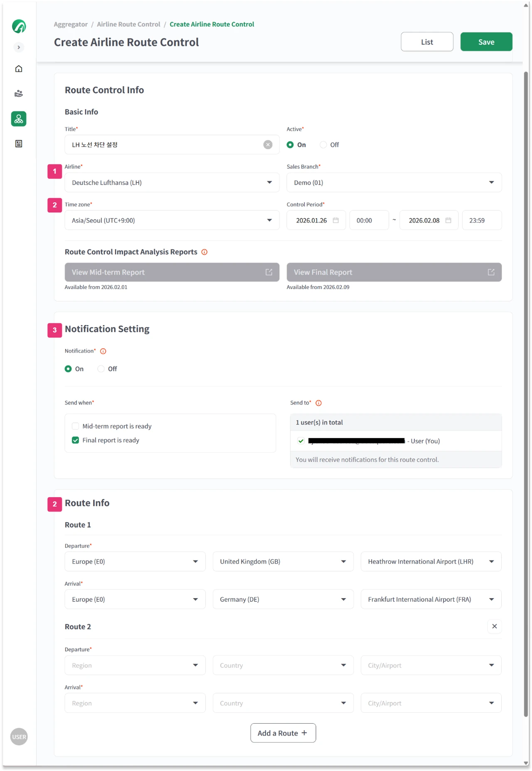Set Active to Off
Screen dimensions: 532x771
[323, 145]
